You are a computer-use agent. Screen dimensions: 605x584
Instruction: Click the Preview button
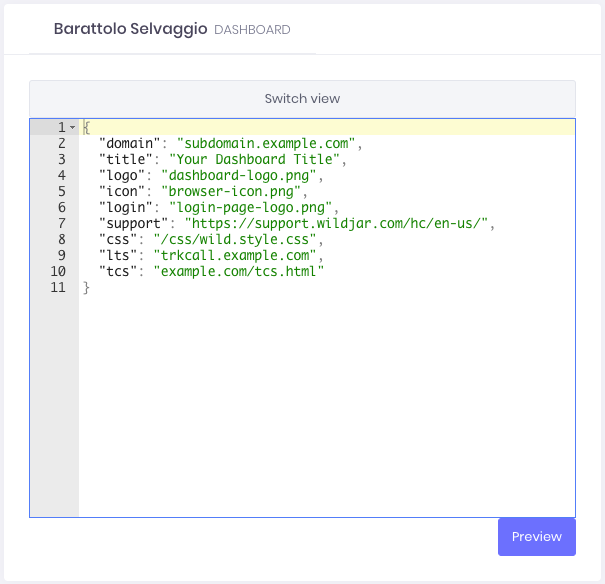(536, 537)
